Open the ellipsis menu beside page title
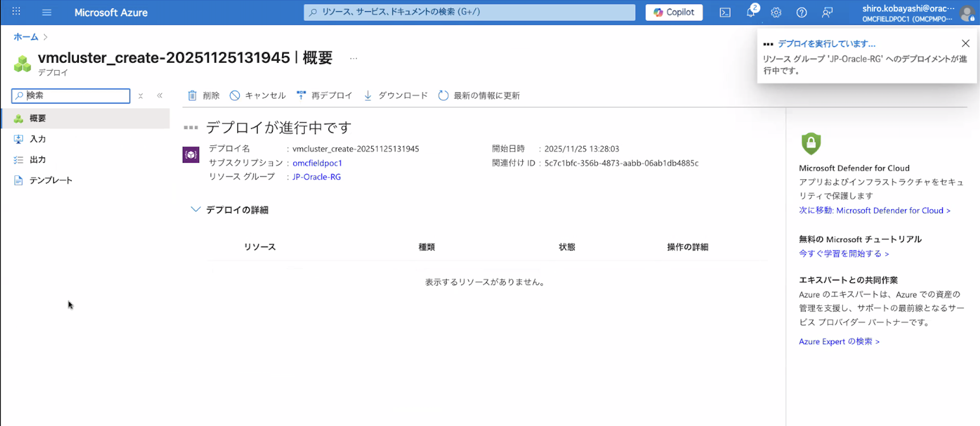The height and width of the screenshot is (426, 980). 353,57
